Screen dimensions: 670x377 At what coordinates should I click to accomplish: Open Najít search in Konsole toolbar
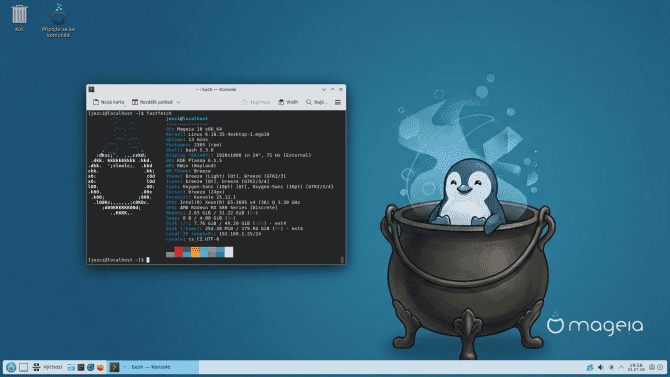coord(317,102)
